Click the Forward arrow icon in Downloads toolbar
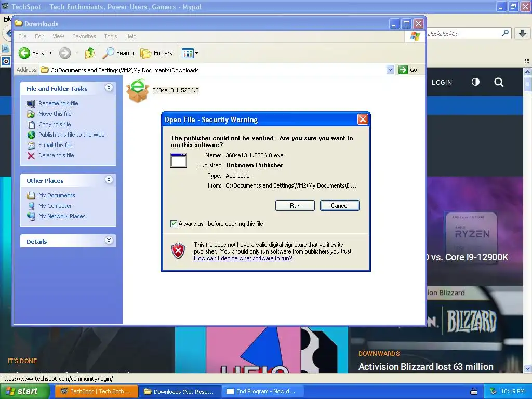The image size is (532, 399). tap(65, 53)
